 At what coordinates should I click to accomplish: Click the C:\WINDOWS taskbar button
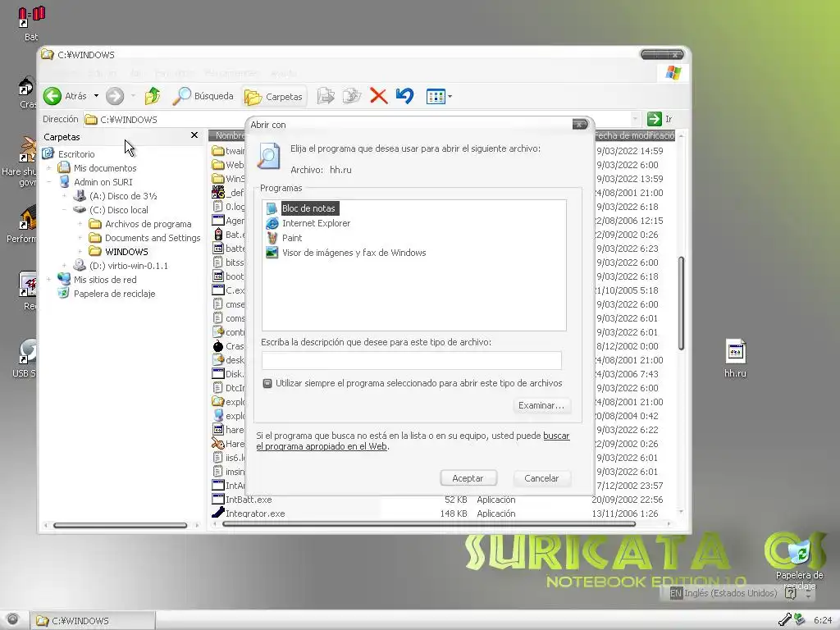[92, 620]
